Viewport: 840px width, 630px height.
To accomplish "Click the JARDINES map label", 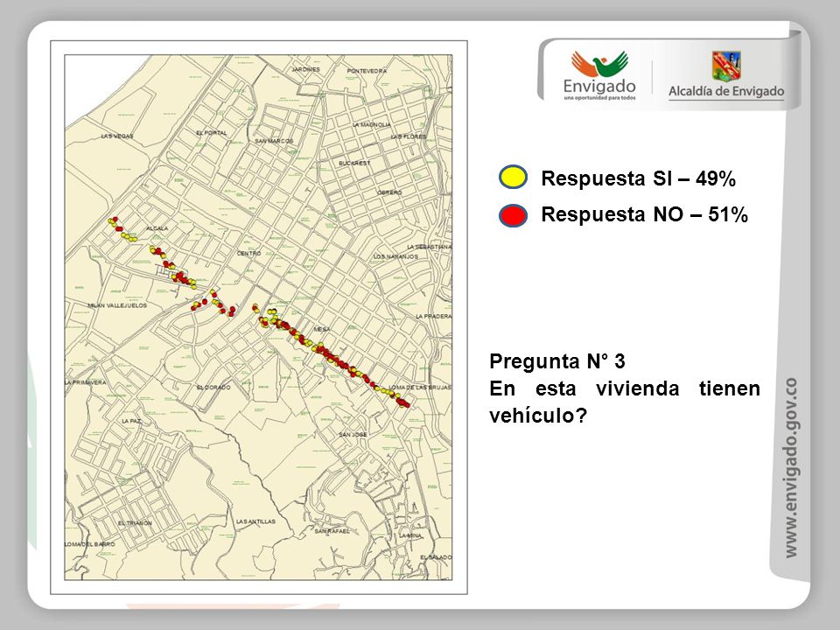I will pyautogui.click(x=306, y=70).
